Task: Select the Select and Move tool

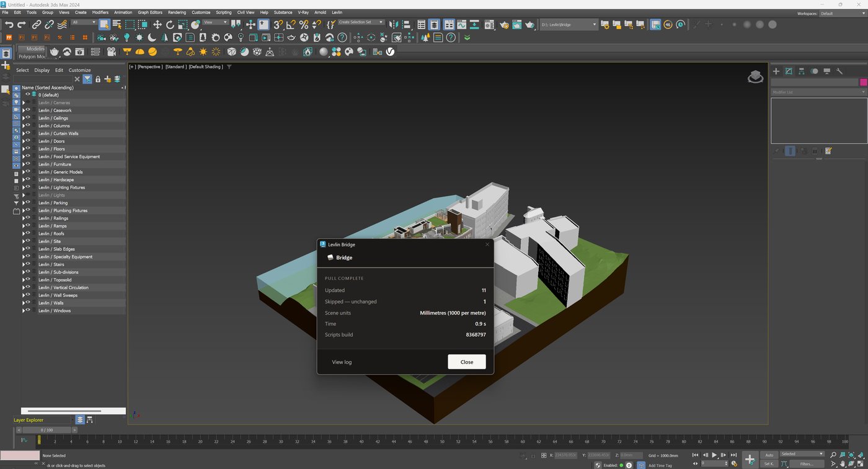Action: 157,25
